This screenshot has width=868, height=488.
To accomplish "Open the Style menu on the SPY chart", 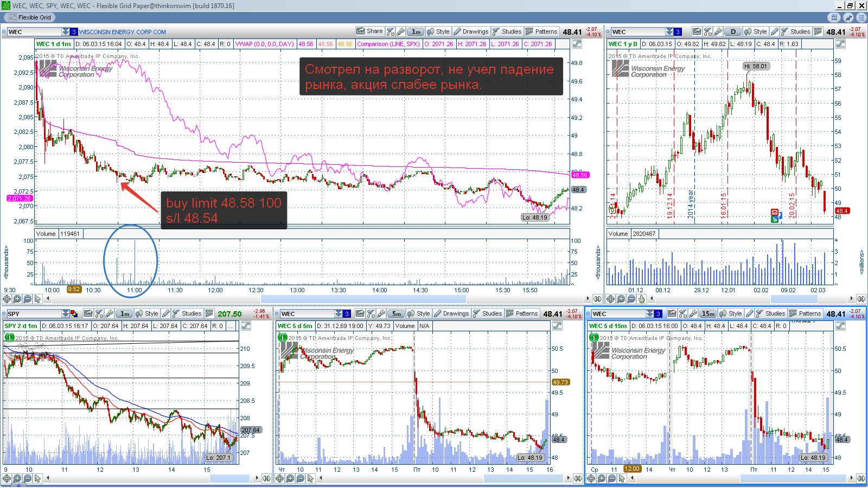I will (147, 313).
